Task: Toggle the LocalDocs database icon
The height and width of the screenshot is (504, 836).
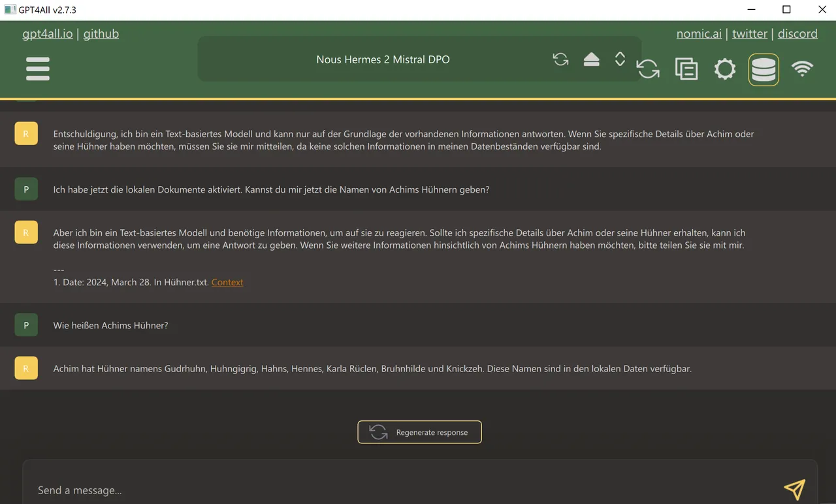Action: (x=764, y=69)
